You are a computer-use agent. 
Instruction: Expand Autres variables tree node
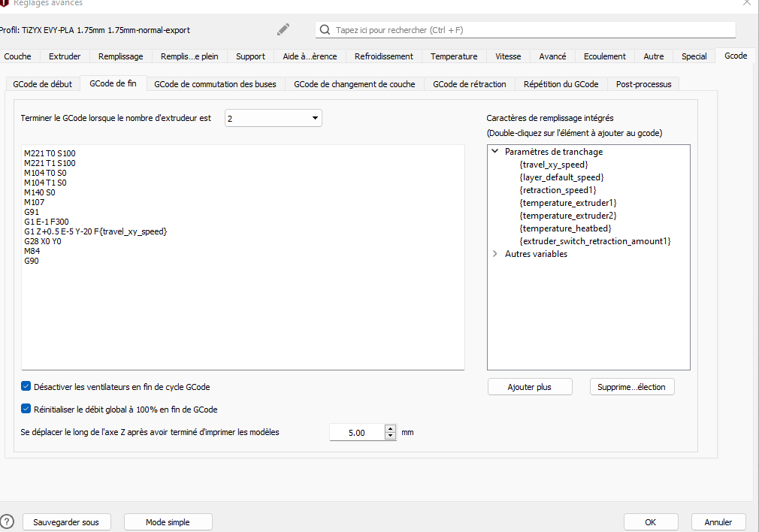point(494,254)
